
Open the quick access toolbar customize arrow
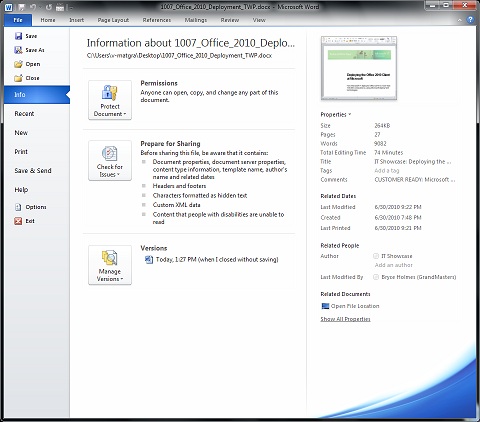(x=71, y=7)
